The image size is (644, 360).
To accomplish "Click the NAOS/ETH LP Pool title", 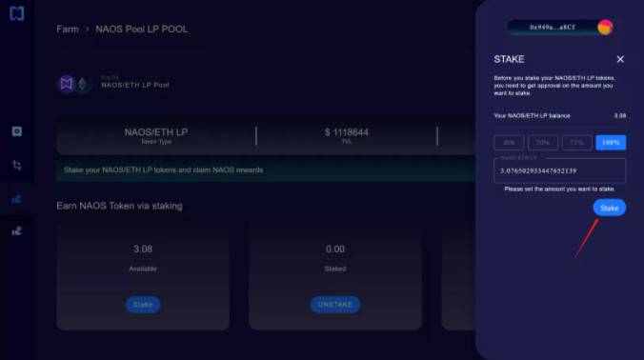I will pos(135,85).
